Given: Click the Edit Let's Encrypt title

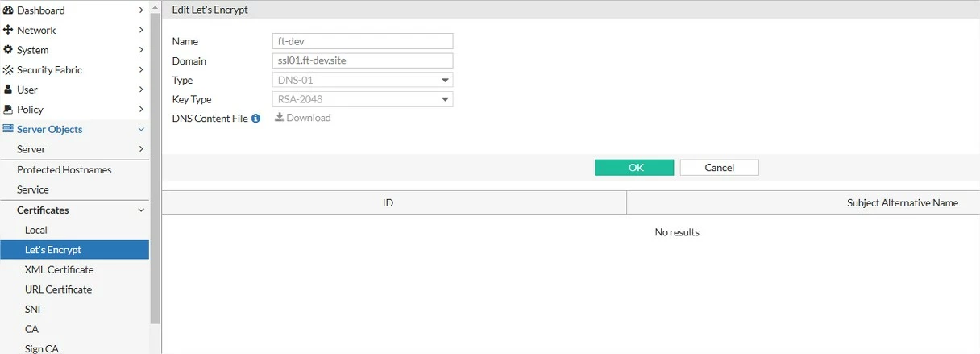Looking at the screenshot, I should click(210, 10).
